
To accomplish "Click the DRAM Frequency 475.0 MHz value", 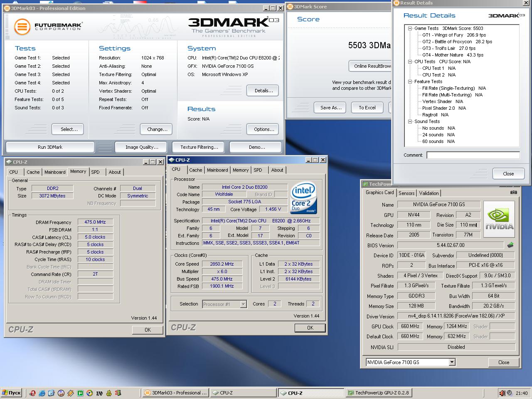I will [x=95, y=222].
